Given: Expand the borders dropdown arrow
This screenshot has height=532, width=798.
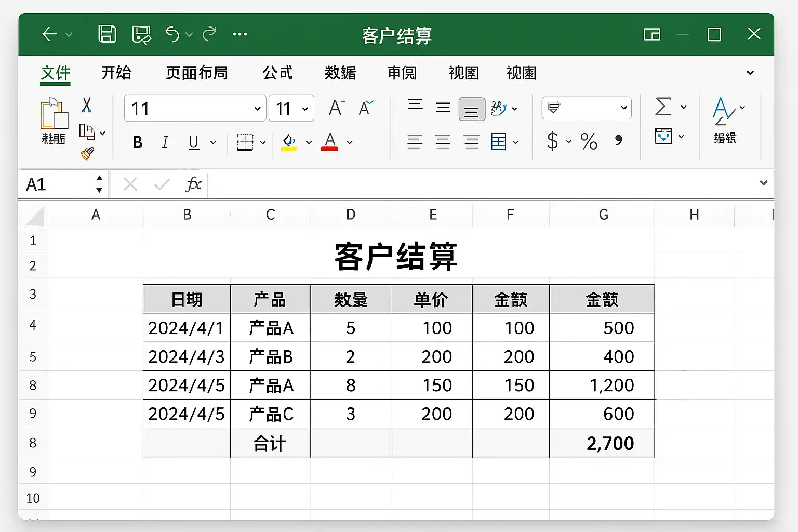Looking at the screenshot, I should click(x=262, y=142).
